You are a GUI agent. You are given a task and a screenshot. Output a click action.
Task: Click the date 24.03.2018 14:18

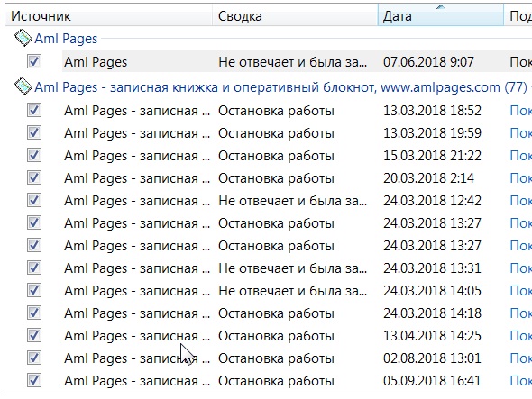(432, 313)
